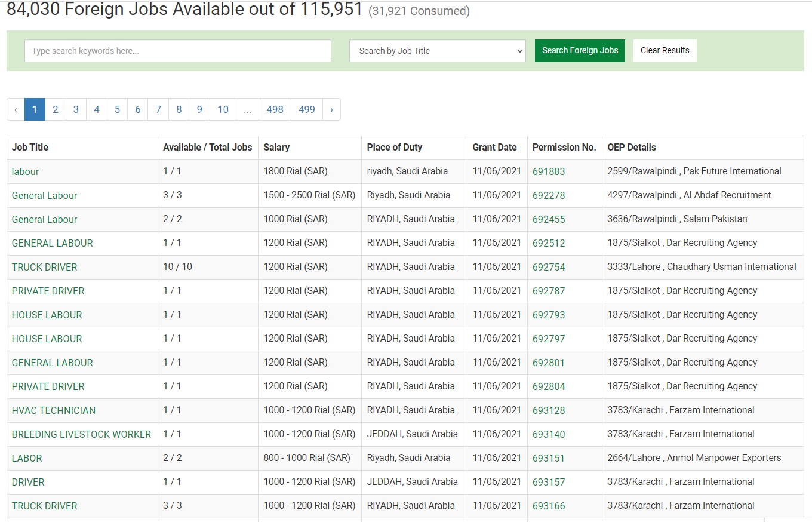Go to previous page arrow in pagination
Viewport: 812px width, 522px height.
coord(16,109)
